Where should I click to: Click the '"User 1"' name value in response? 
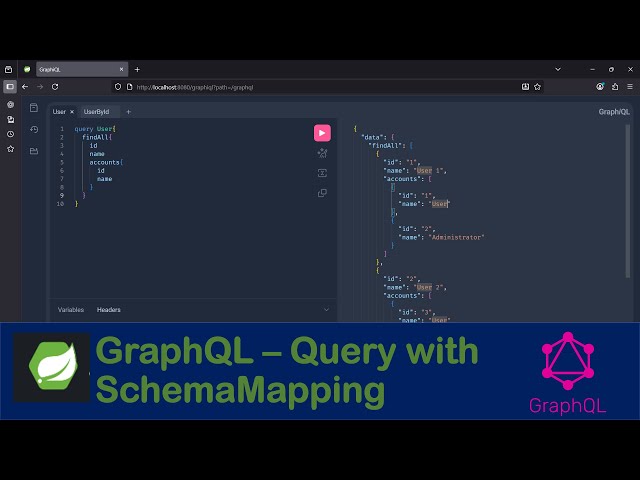pyautogui.click(x=428, y=171)
